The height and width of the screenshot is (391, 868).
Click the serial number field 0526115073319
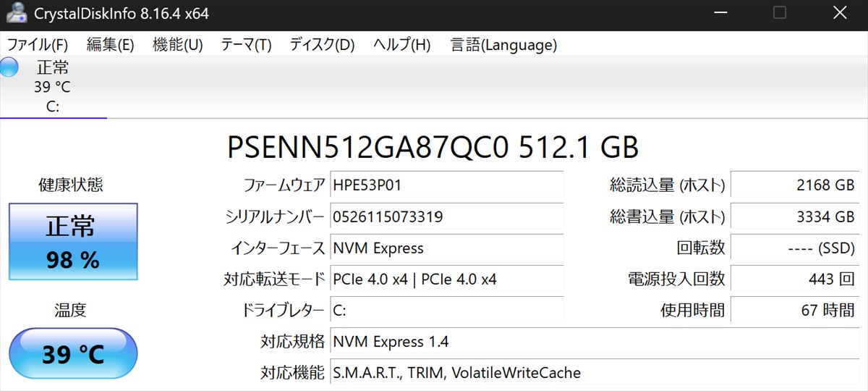tap(447, 216)
